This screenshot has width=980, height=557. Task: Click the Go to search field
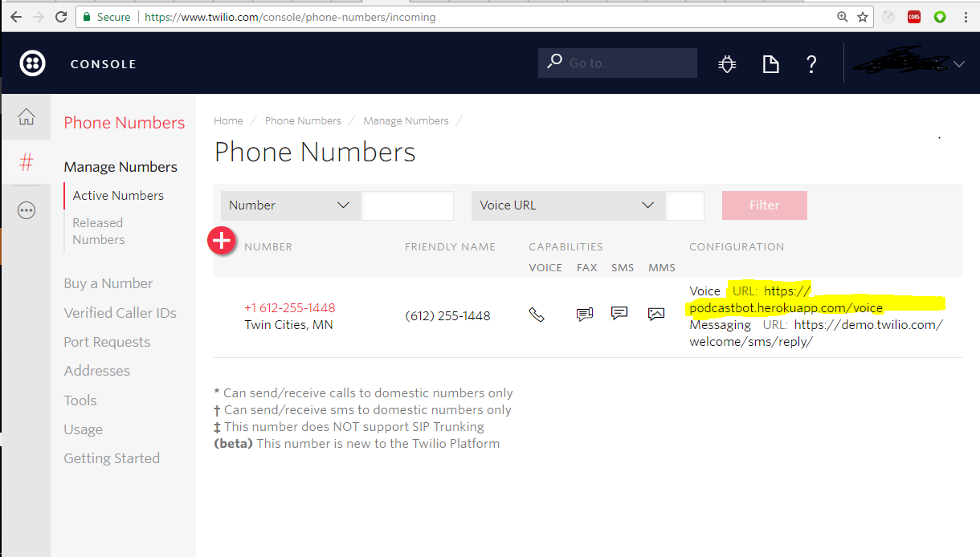click(x=617, y=63)
